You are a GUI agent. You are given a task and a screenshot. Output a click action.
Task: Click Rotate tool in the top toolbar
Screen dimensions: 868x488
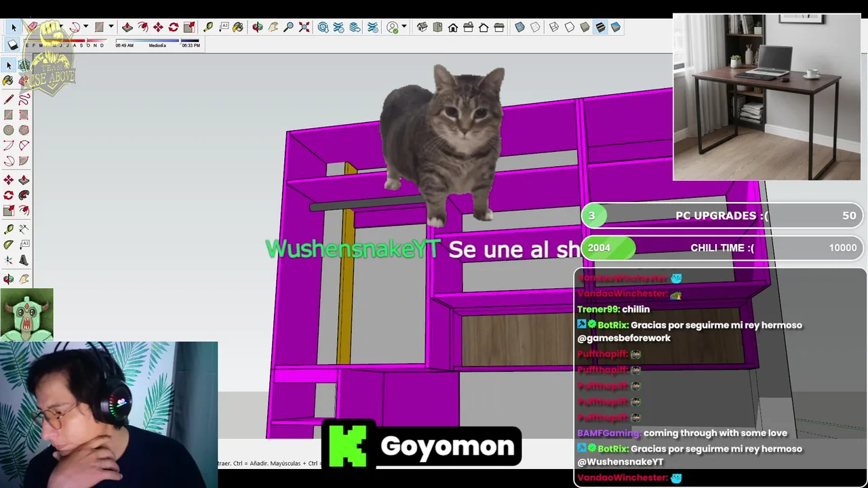[x=174, y=27]
